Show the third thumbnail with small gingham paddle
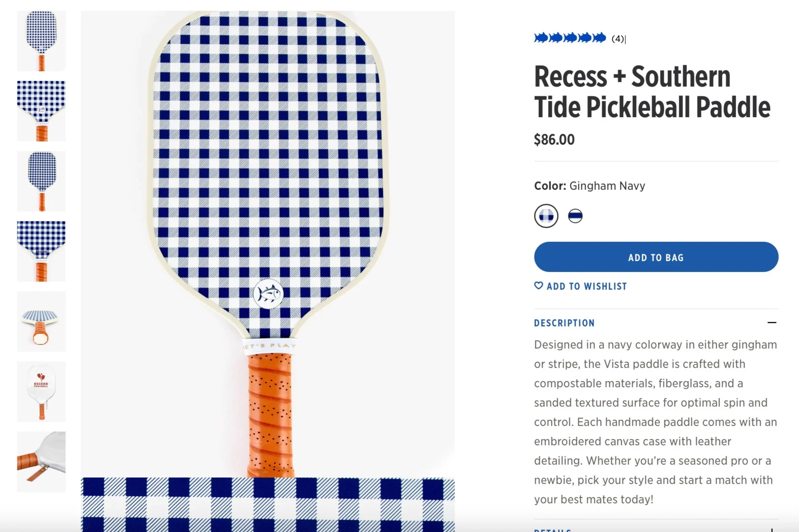Screen dimensions: 799x532 pos(41,181)
